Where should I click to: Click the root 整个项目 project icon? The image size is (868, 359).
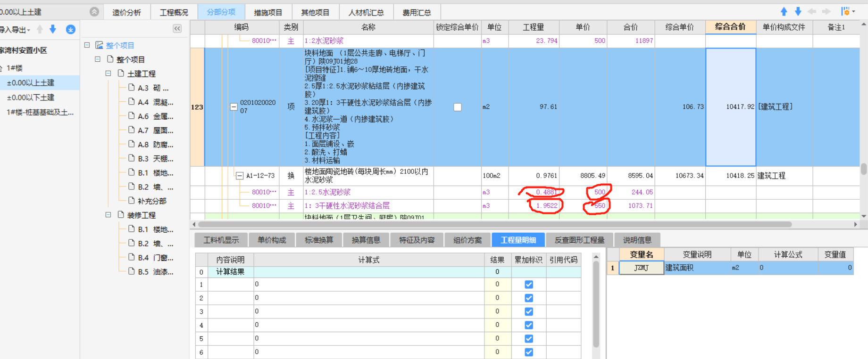[x=99, y=45]
